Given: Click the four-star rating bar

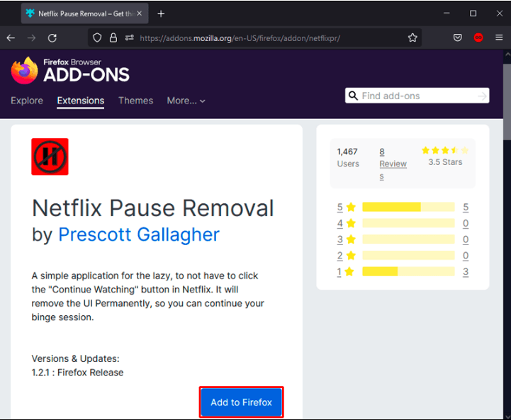Looking at the screenshot, I should [x=408, y=223].
